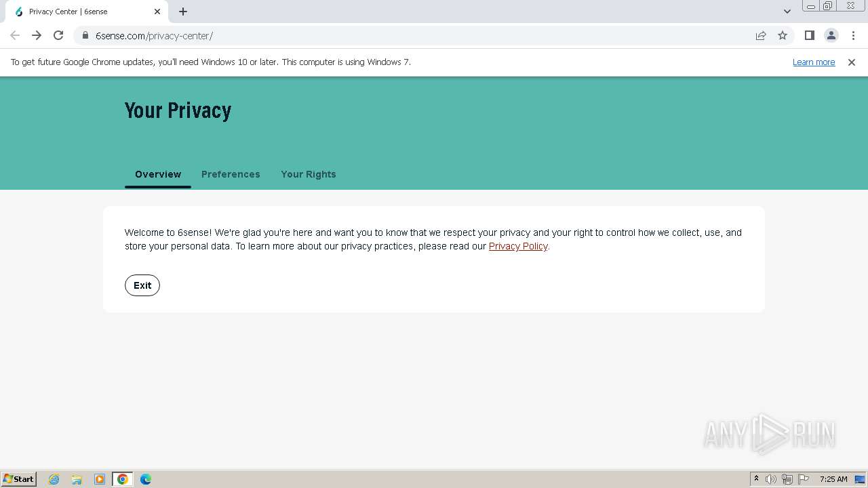This screenshot has height=488, width=868.
Task: Click the Your Privacy heading
Action: pyautogui.click(x=178, y=110)
